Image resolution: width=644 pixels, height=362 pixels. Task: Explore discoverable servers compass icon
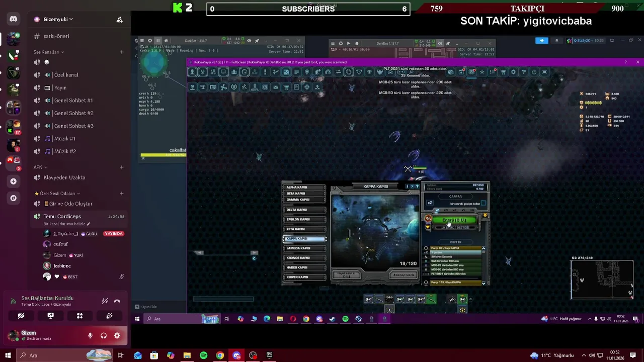pyautogui.click(x=14, y=198)
